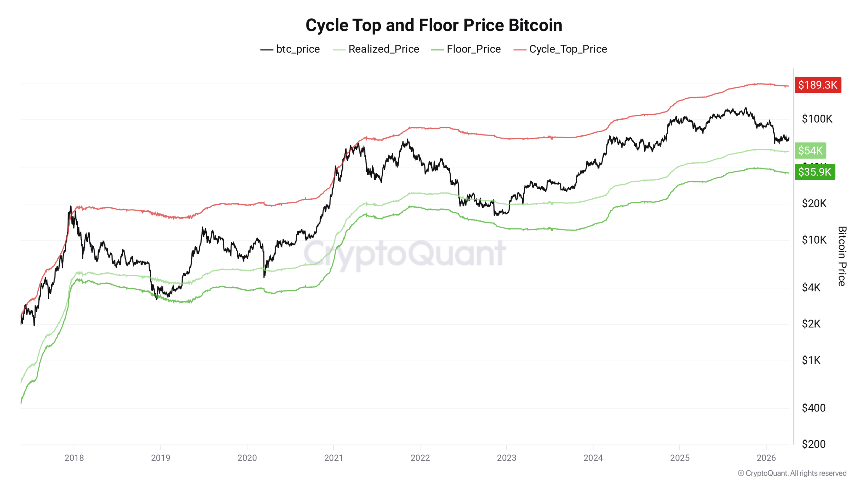
Task: Toggle Cycle_Top_Price legend label
Action: coord(568,49)
